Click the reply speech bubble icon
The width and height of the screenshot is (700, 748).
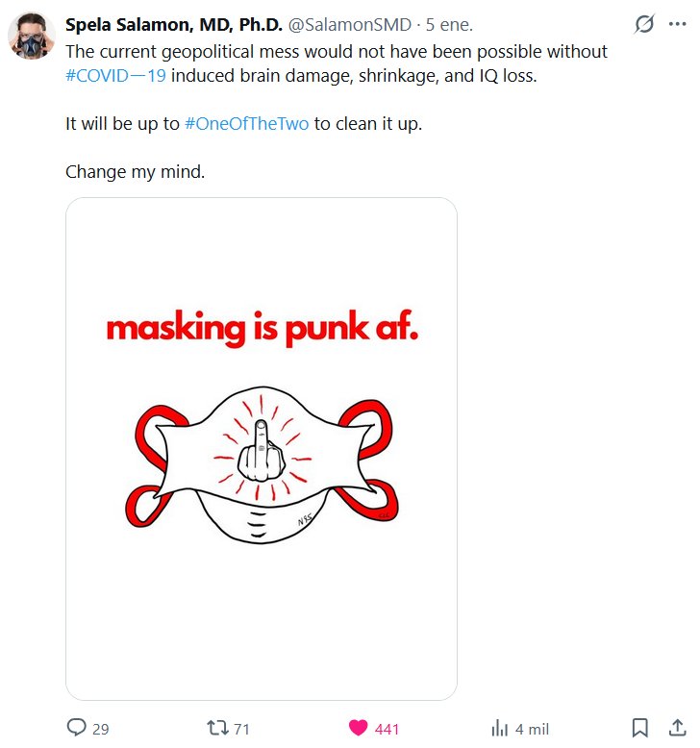coord(77,728)
